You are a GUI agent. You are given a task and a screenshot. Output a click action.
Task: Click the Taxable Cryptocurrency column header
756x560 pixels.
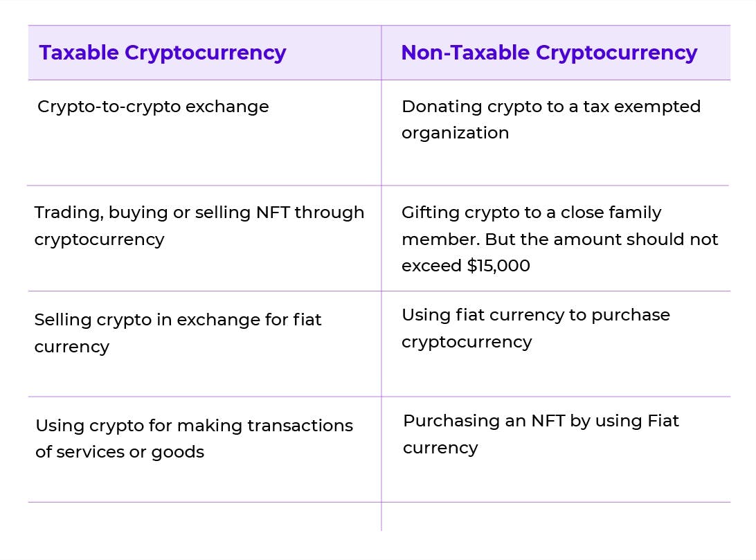pyautogui.click(x=163, y=53)
